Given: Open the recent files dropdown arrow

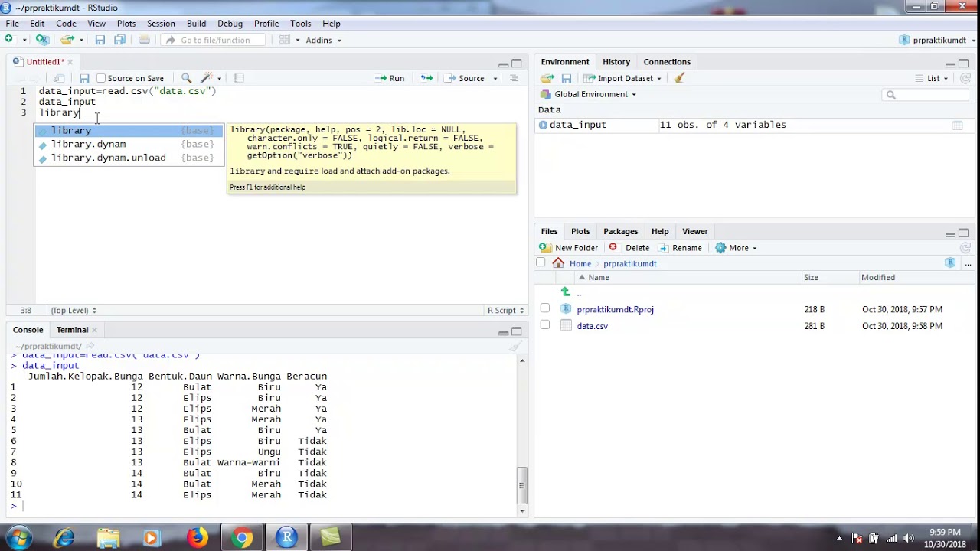Looking at the screenshot, I should (80, 40).
